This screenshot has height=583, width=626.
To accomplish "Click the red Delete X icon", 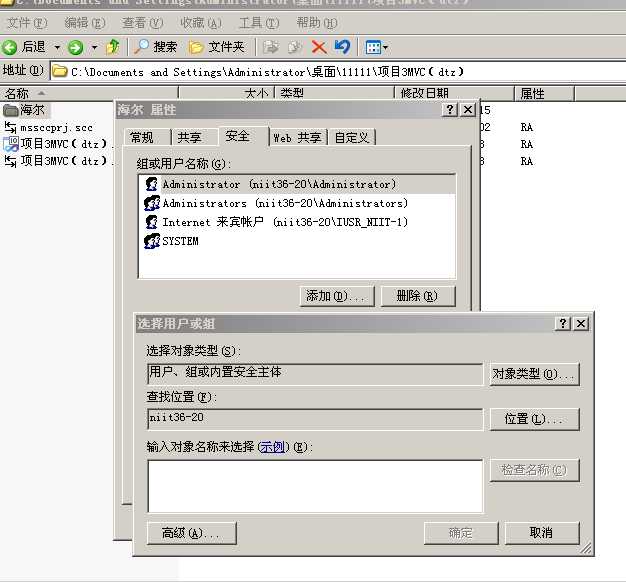I will [319, 47].
